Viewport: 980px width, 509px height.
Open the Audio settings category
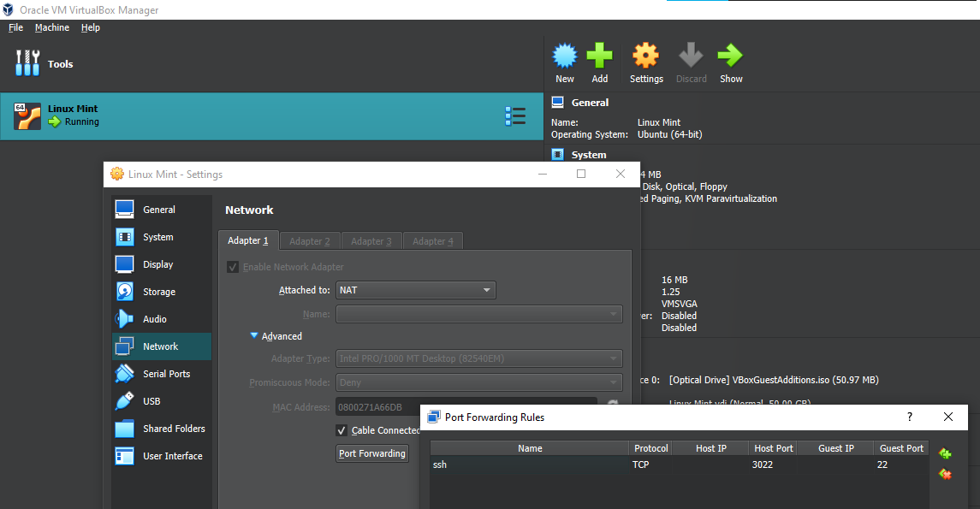click(x=161, y=319)
